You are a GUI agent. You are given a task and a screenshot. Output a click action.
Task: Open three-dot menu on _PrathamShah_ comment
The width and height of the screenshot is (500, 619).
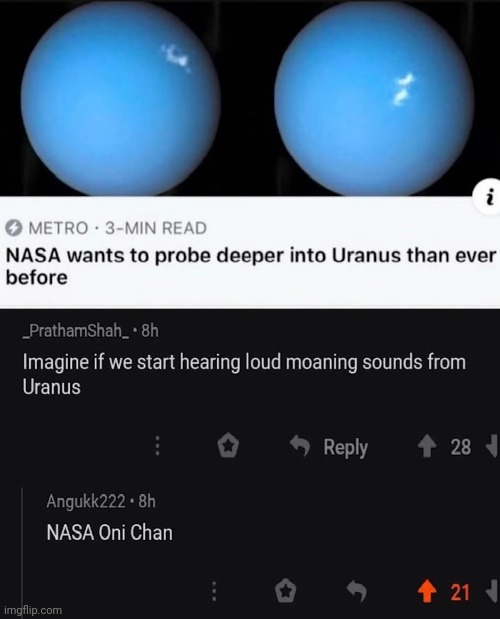[x=157, y=446]
